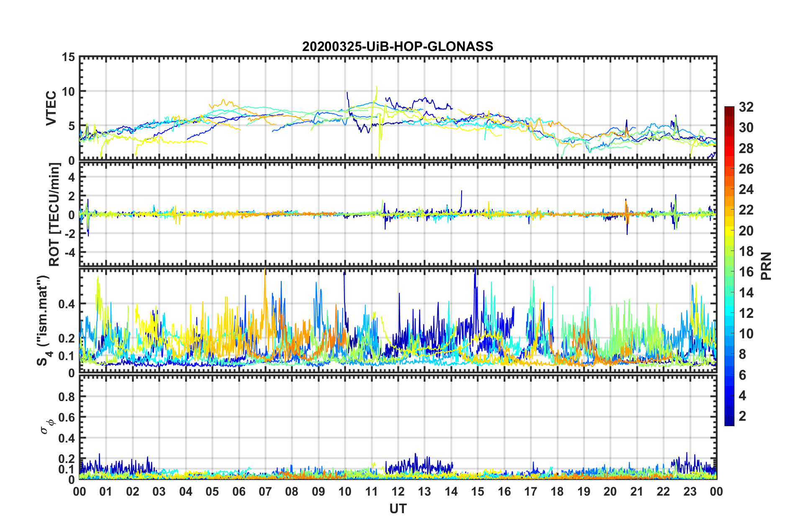This screenshot has width=796, height=532.
Task: Click the PRN colorbar label
Action: [x=766, y=266]
